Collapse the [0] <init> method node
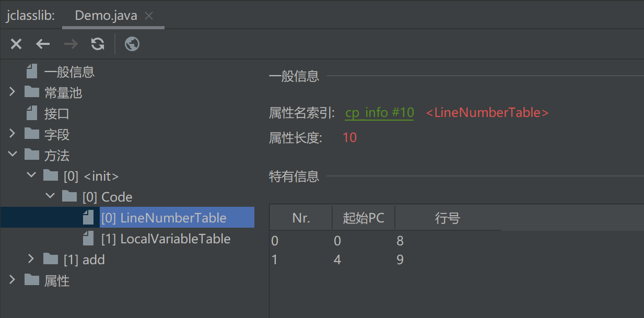This screenshot has height=318, width=644. pyautogui.click(x=31, y=176)
